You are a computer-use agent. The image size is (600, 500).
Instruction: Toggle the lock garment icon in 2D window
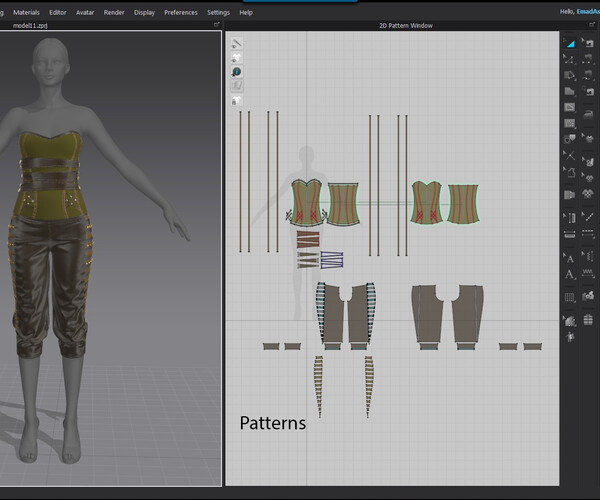237,101
